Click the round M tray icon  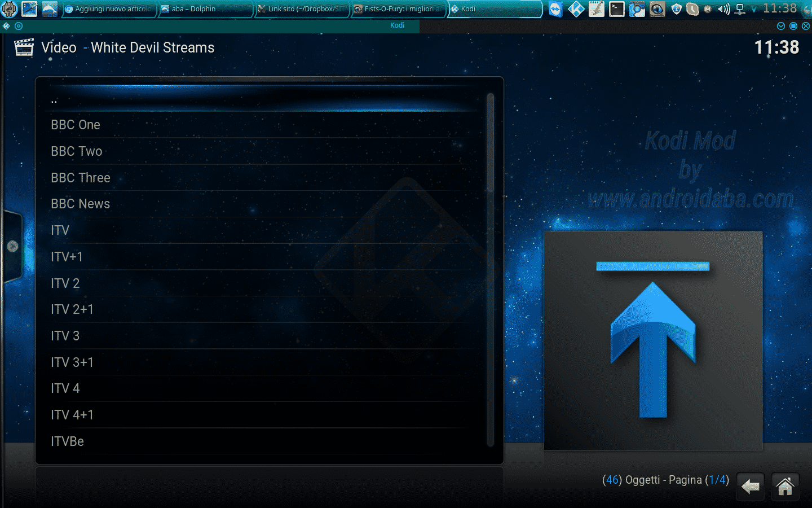708,9
